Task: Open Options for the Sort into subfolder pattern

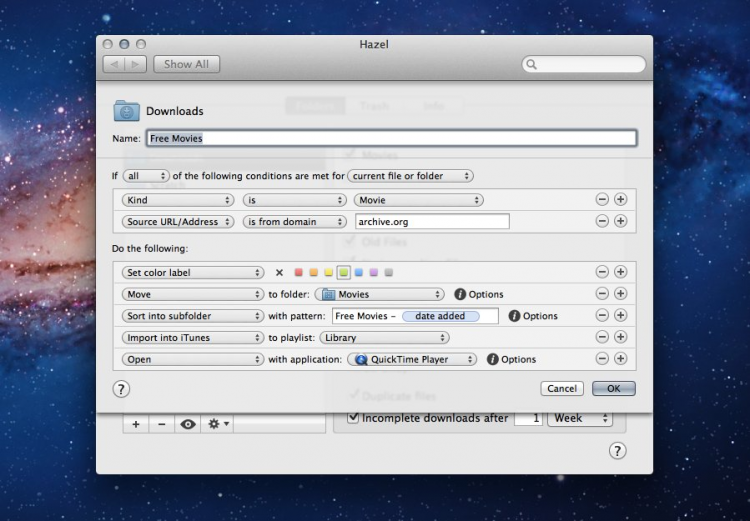Action: [x=514, y=316]
